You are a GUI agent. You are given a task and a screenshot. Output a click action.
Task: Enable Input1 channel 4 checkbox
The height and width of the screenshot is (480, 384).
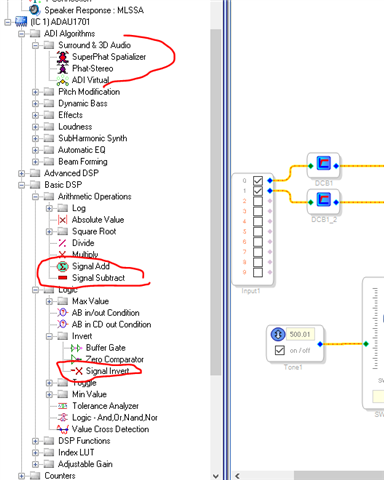258,221
